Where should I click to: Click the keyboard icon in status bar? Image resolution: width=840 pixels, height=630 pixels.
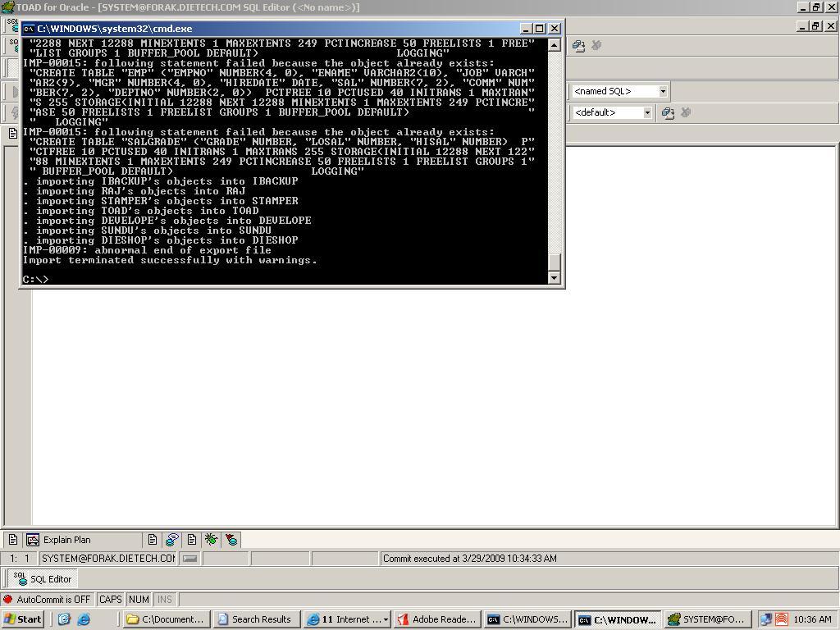point(189,558)
